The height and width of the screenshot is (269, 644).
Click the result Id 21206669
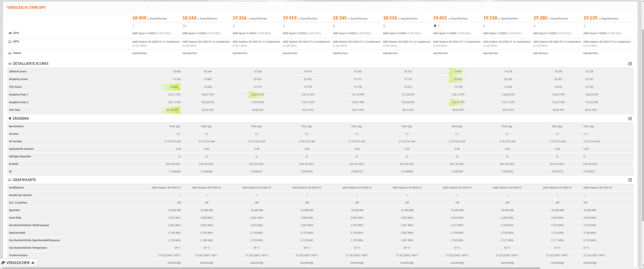175,172
